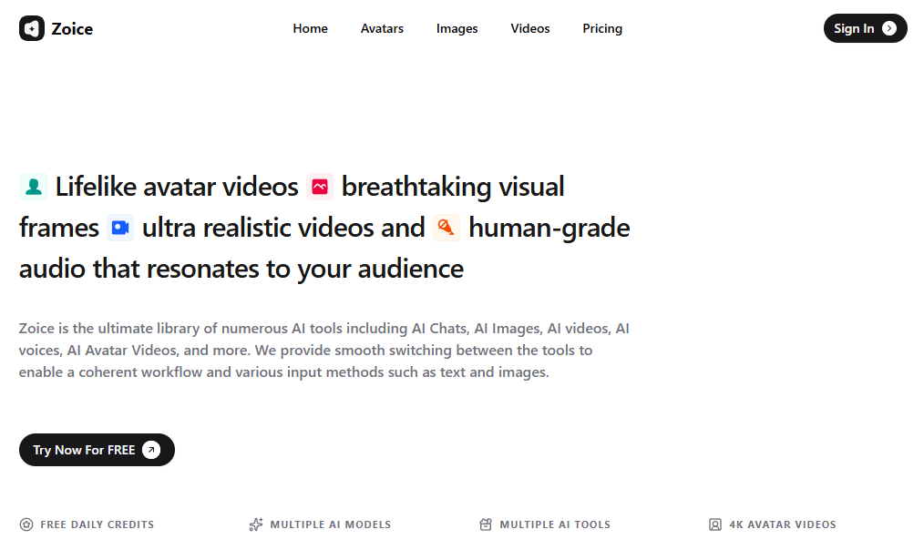Open the Home menu item
Screen dimensions: 924x560
click(x=310, y=28)
